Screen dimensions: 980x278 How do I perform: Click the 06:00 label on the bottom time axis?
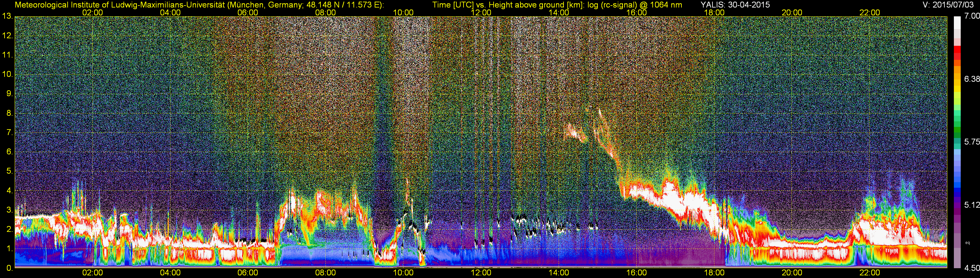[248, 273]
